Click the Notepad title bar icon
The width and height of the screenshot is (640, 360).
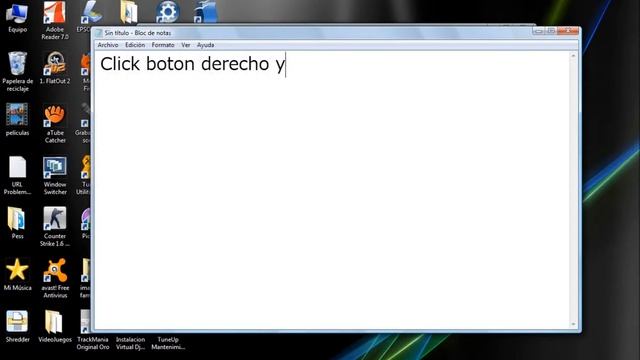pyautogui.click(x=98, y=33)
